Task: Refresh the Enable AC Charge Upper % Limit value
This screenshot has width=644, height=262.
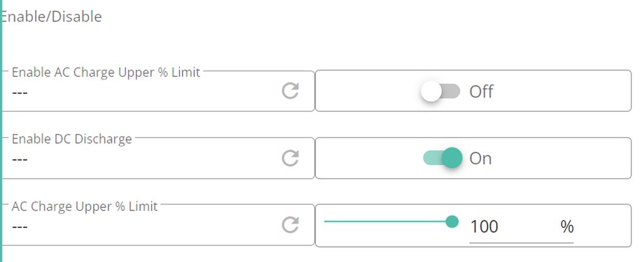Action: click(x=290, y=91)
